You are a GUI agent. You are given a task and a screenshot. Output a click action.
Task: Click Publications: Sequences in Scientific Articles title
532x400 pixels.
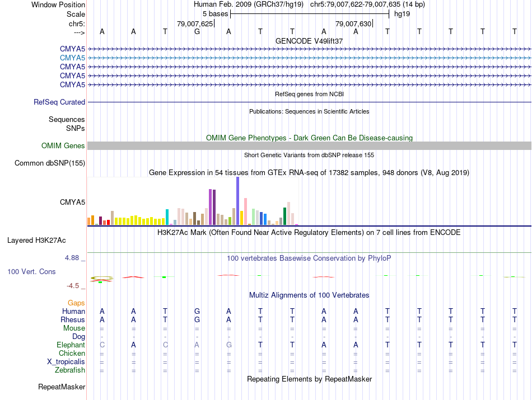pyautogui.click(x=309, y=111)
